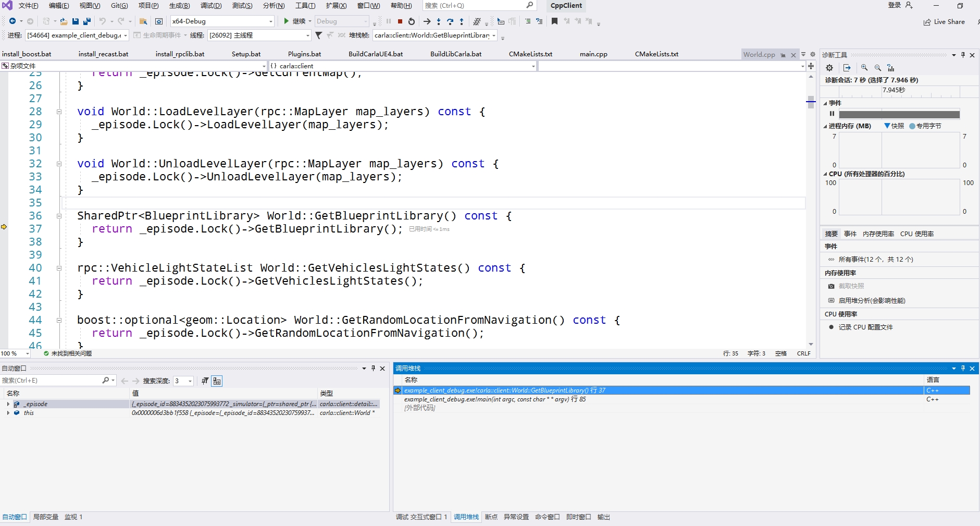
Task: Open diagnostic tools settings gear
Action: pos(829,68)
